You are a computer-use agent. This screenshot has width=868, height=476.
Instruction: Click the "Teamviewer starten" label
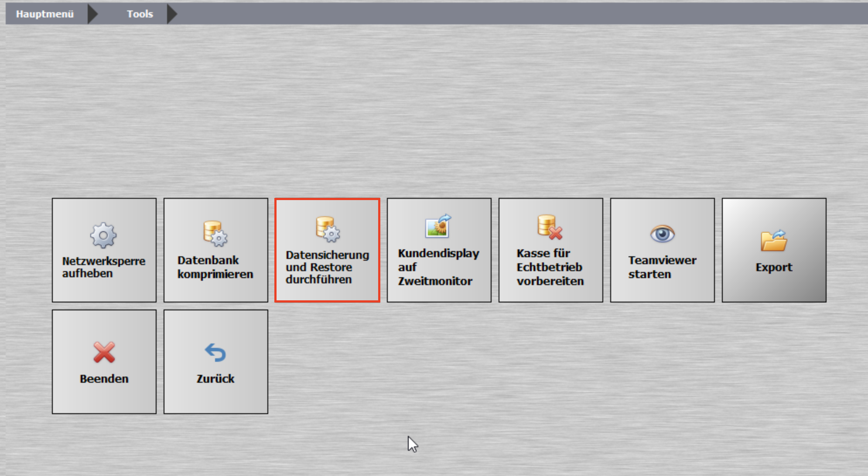point(662,267)
